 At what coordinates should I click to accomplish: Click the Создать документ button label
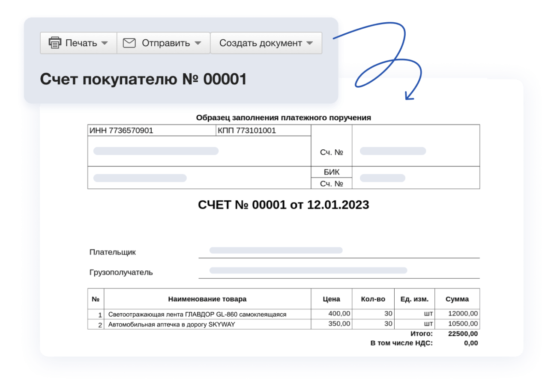(261, 43)
